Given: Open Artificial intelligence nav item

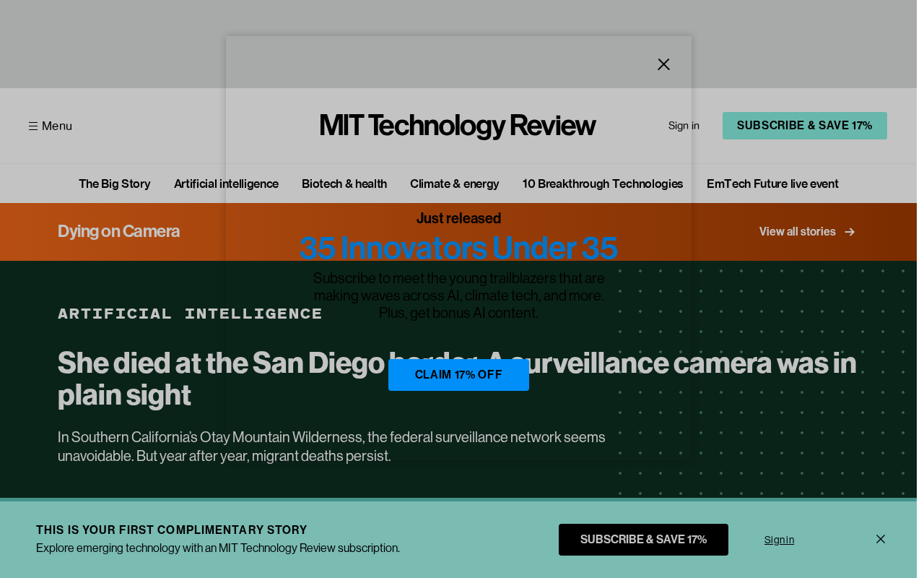Looking at the screenshot, I should [227, 184].
